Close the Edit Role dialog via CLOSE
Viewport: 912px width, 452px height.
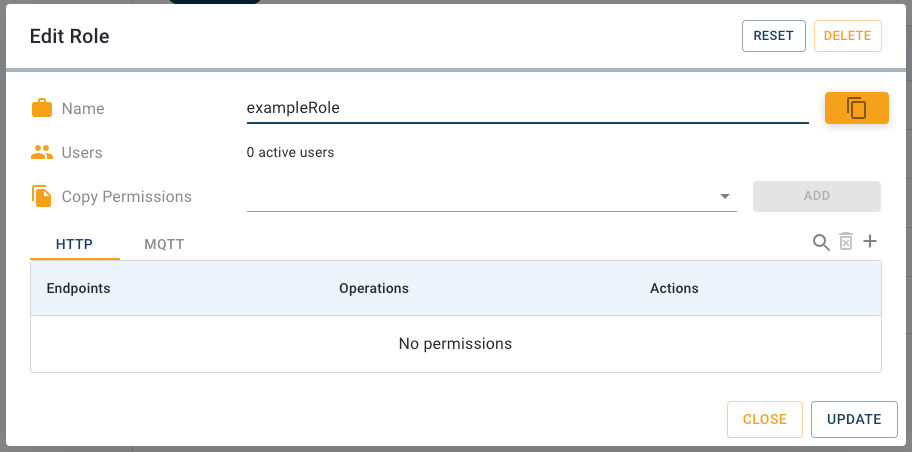[x=764, y=419]
